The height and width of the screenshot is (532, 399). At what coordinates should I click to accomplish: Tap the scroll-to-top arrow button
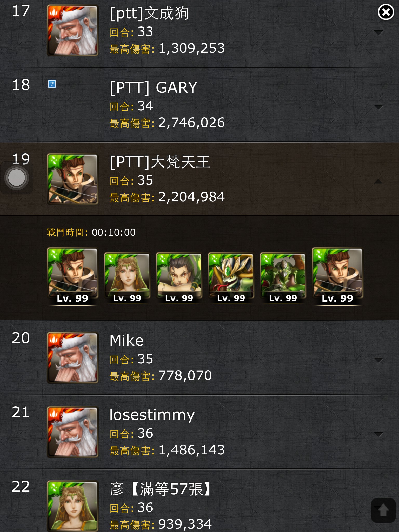click(x=383, y=510)
